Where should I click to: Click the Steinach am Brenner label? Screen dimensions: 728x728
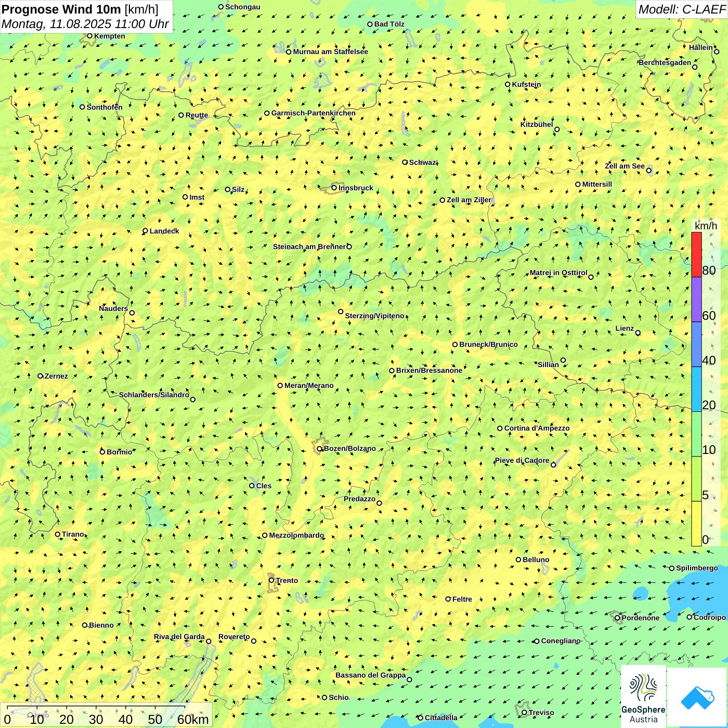[309, 246]
